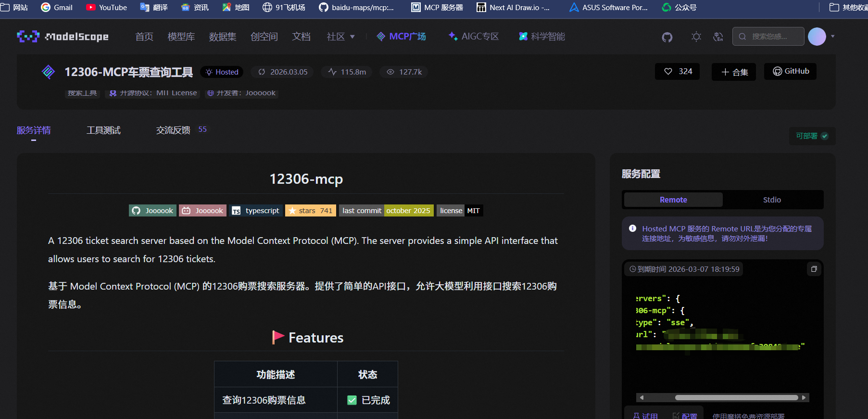Open the Gmail bookmark
This screenshot has height=419, width=868.
(57, 7)
